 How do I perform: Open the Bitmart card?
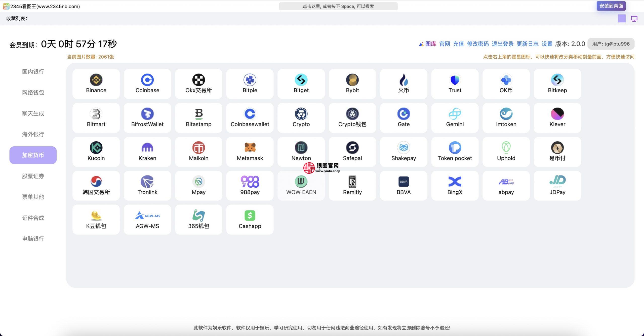click(x=96, y=118)
